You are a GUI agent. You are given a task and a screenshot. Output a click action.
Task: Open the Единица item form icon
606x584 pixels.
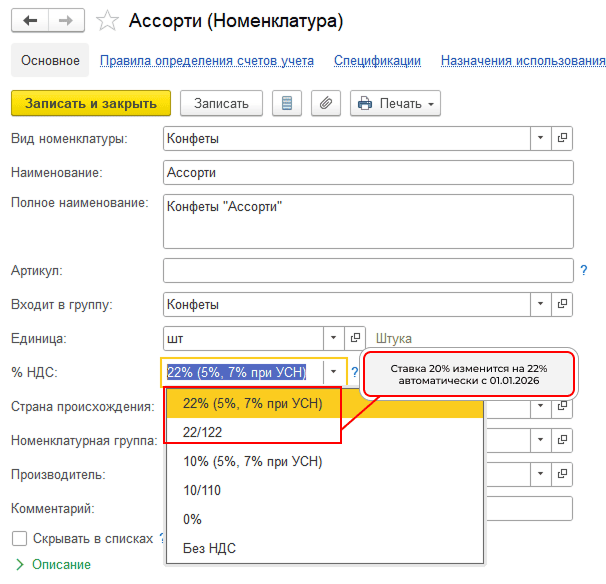point(356,338)
